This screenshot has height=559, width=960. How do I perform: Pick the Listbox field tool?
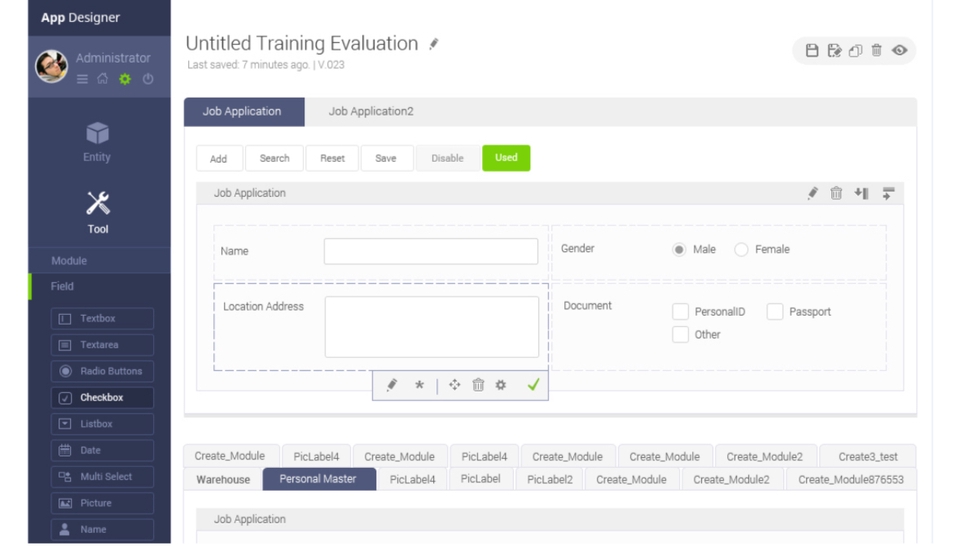click(x=102, y=424)
